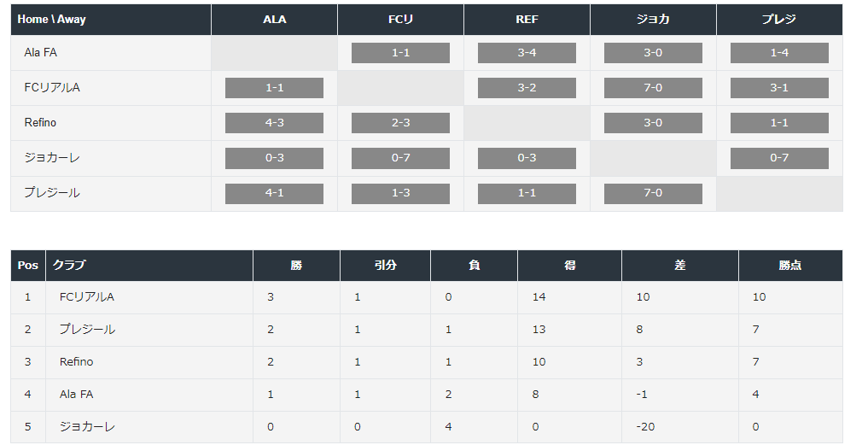Viewport: 868px width, 445px height.
Task: Select FCリアルA home 7-0 score against ジョカ
Action: click(x=653, y=88)
